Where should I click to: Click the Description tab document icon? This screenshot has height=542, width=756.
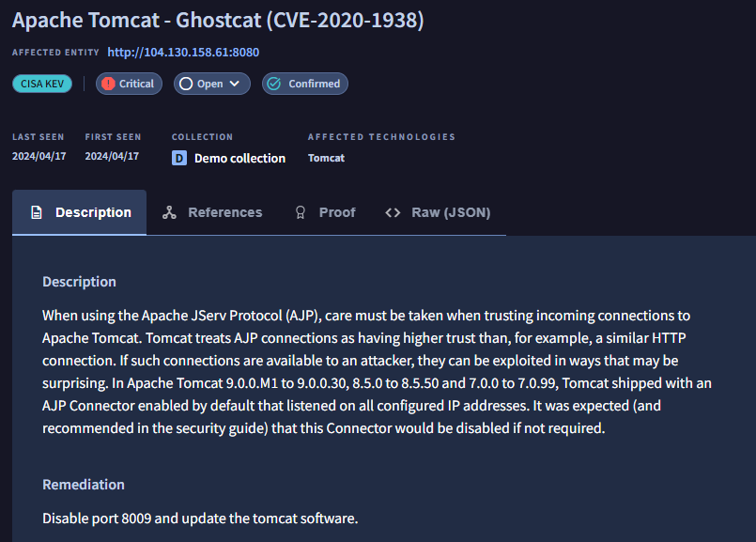pyautogui.click(x=37, y=212)
